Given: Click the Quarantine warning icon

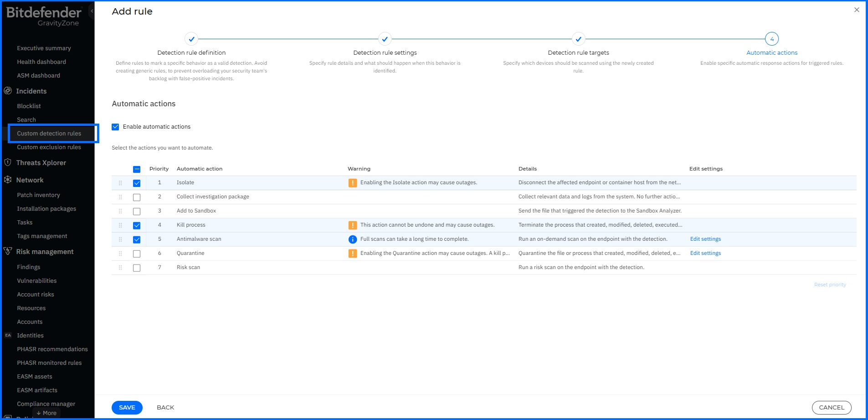Looking at the screenshot, I should coord(353,253).
